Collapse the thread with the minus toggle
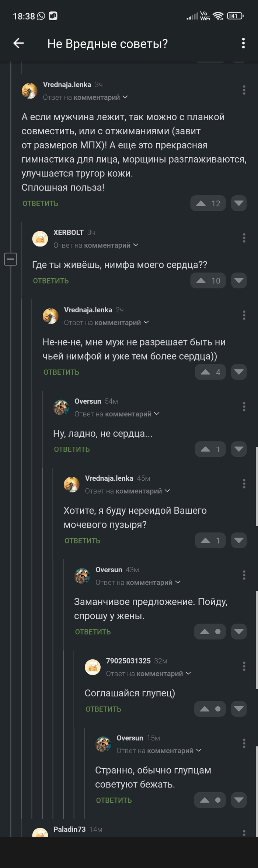258x868 pixels. 11,259
